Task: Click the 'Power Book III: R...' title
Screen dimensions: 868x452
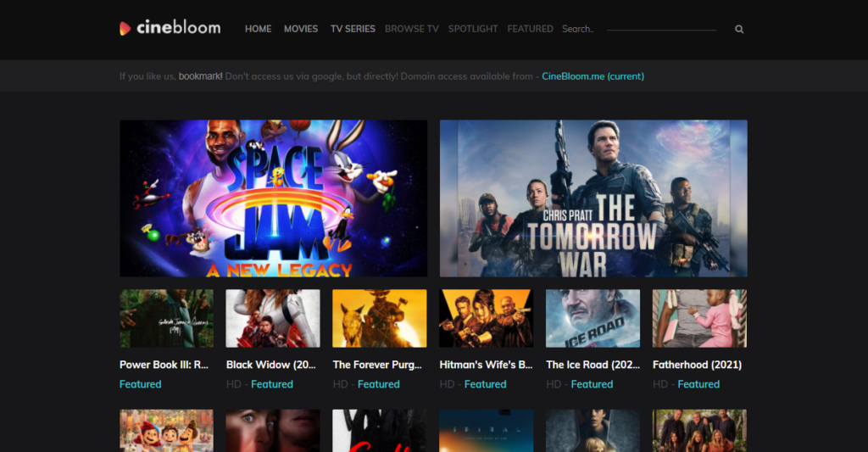Action: [x=164, y=365]
